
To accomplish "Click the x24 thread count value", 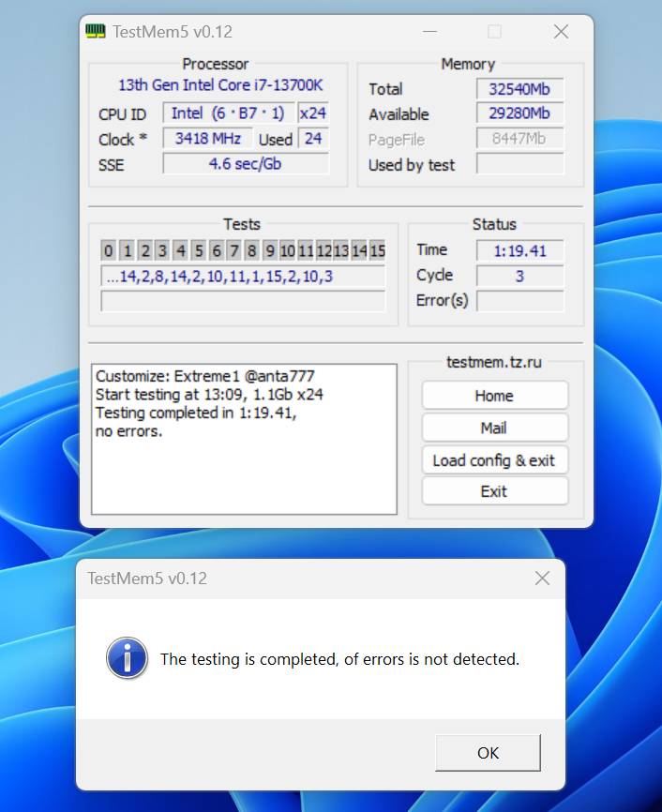I will (x=313, y=113).
